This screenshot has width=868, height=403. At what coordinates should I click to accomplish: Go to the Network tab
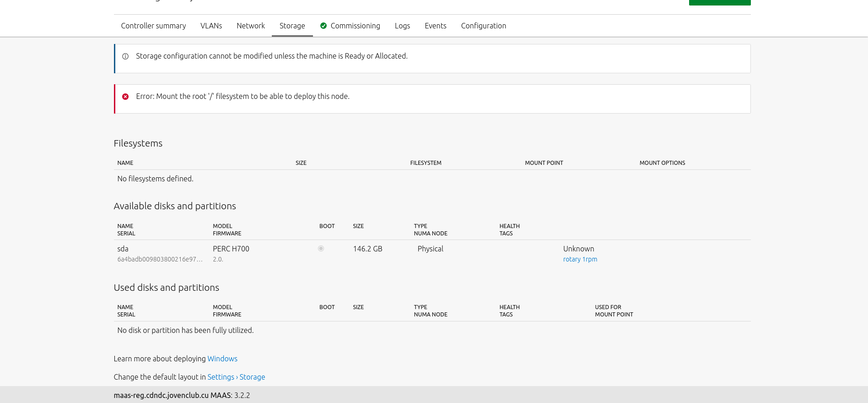[250, 26]
